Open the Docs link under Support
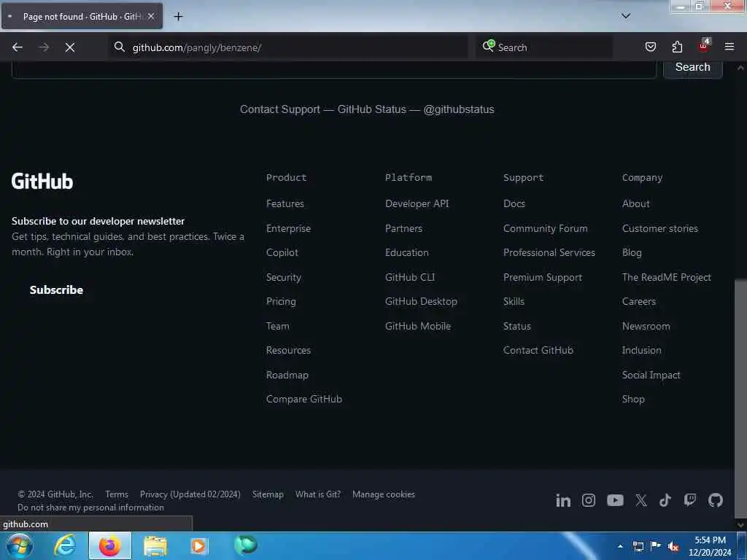747x560 pixels. [514, 203]
